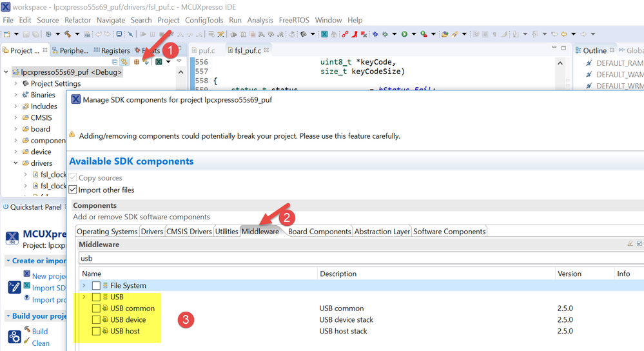Open the Registers view tab
644x351 pixels.
(x=112, y=50)
